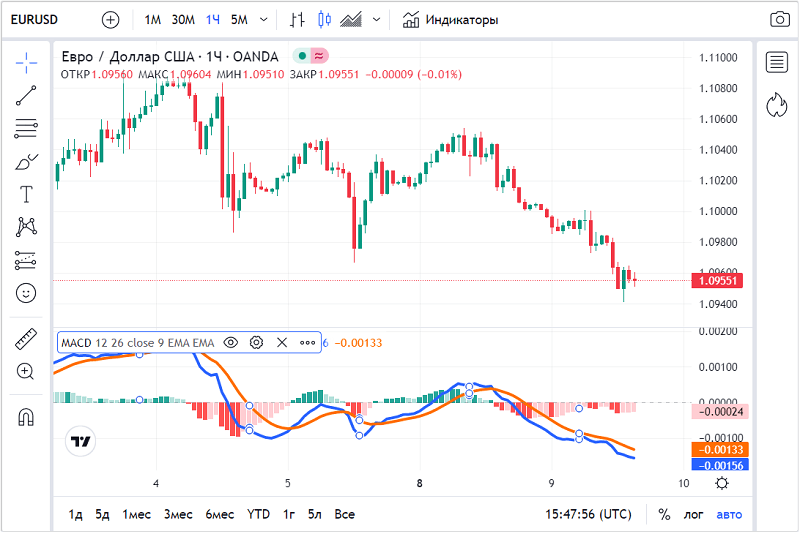Select the 1M timeframe

(x=153, y=20)
